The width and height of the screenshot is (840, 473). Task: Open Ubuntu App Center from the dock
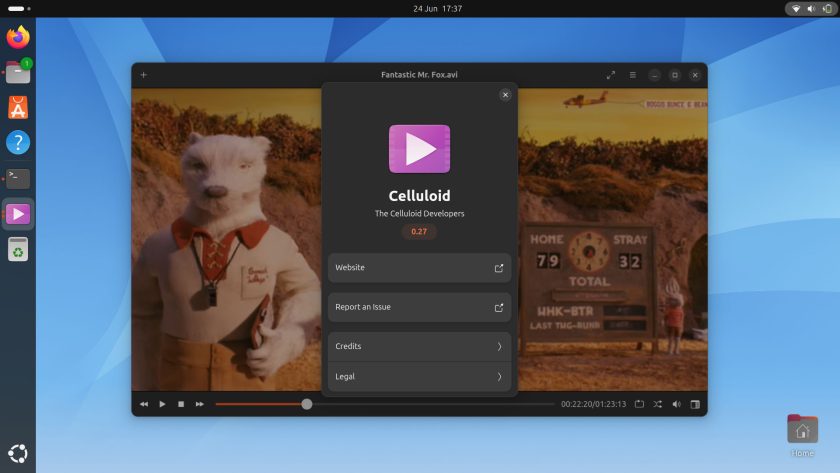18,108
